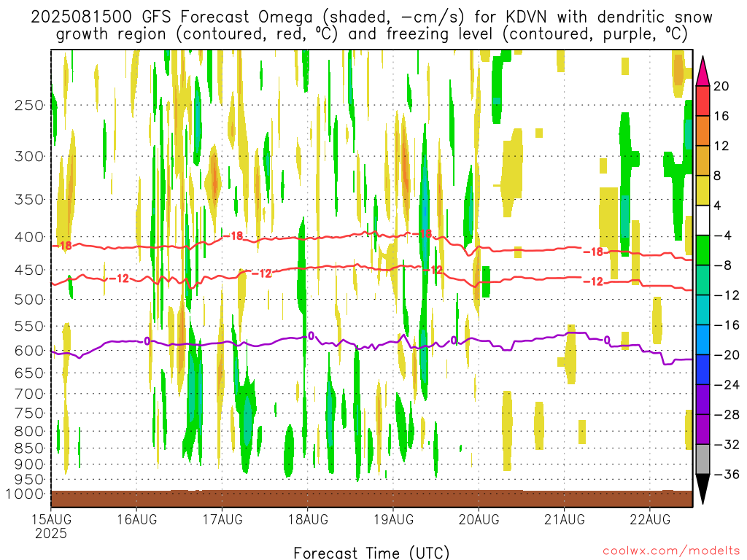Screen dimensions: 747x560
Task: Select the -28 value on the colorbar
Action: pos(727,414)
